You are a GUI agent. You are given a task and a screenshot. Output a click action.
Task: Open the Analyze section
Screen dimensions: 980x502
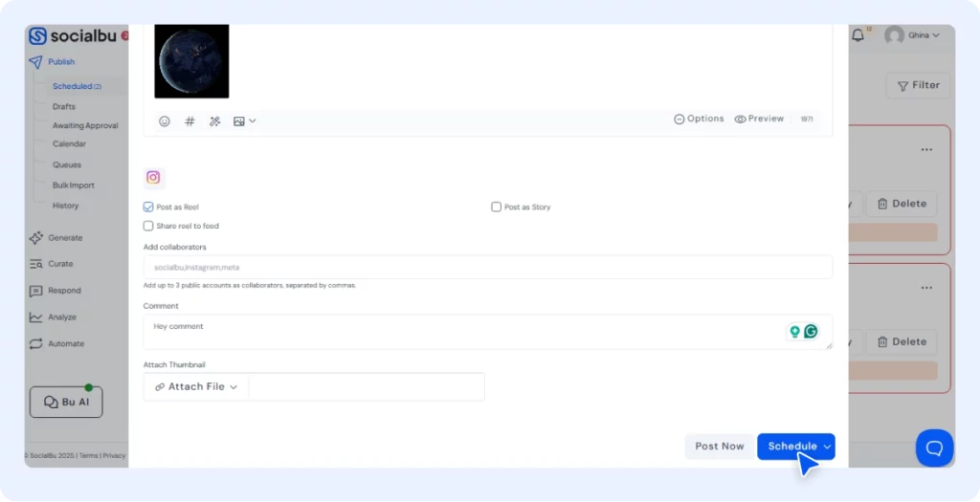coord(62,317)
